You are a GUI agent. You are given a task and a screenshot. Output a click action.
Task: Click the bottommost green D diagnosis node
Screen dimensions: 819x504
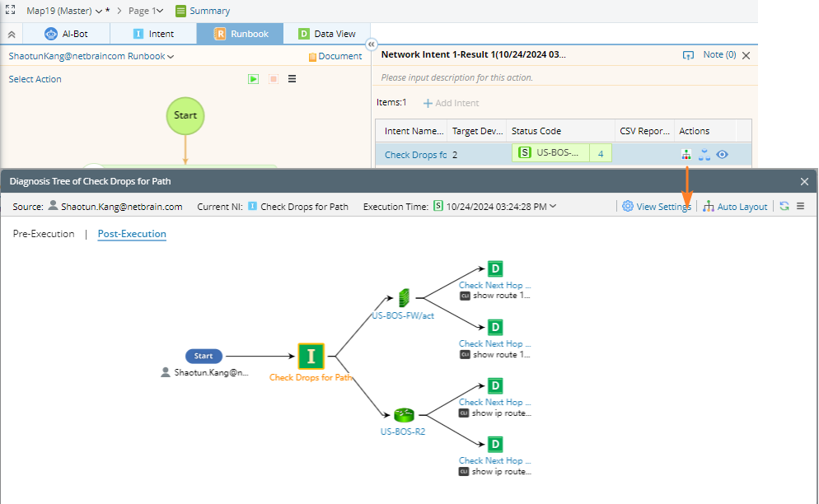(494, 445)
